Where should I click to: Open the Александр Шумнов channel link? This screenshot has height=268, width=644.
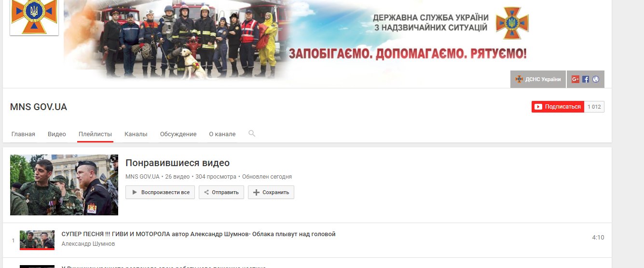tap(88, 244)
